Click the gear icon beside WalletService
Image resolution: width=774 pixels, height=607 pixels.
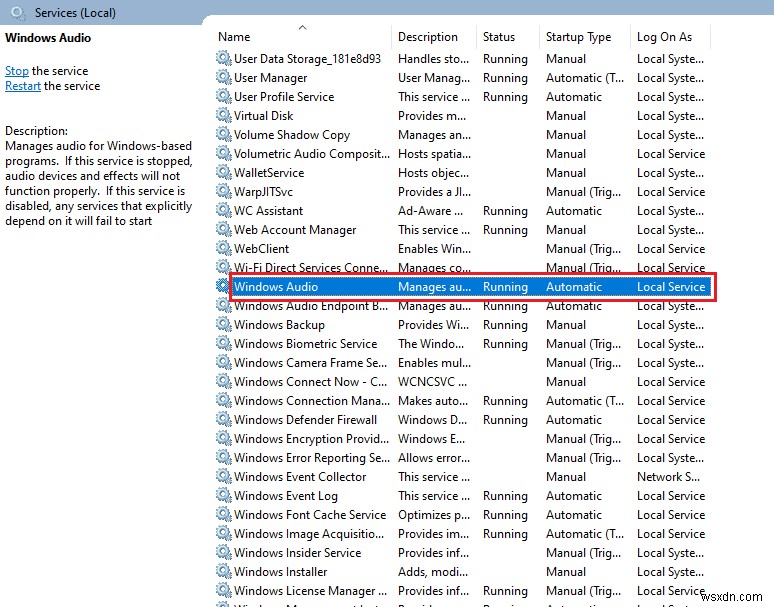[x=224, y=172]
